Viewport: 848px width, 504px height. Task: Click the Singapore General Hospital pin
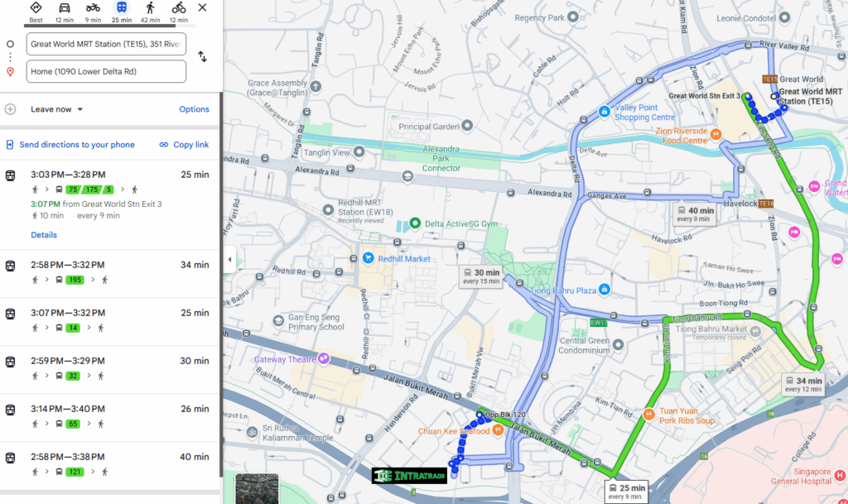point(840,475)
